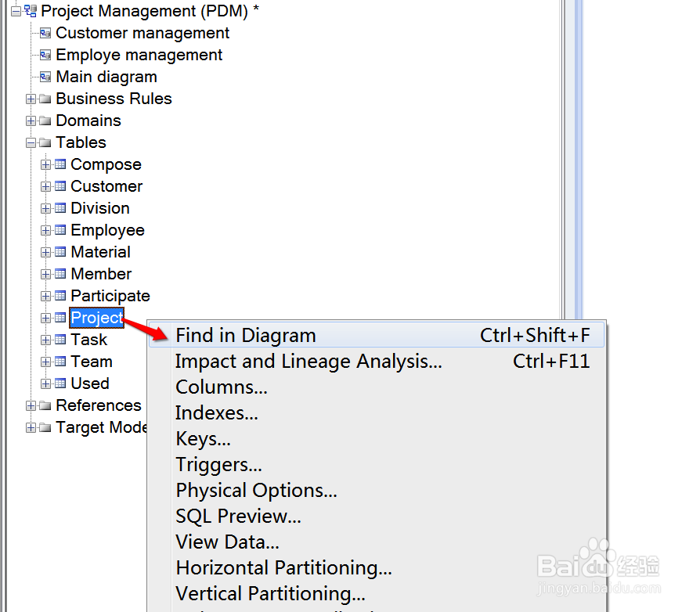Click the Project Management model icon

31,11
